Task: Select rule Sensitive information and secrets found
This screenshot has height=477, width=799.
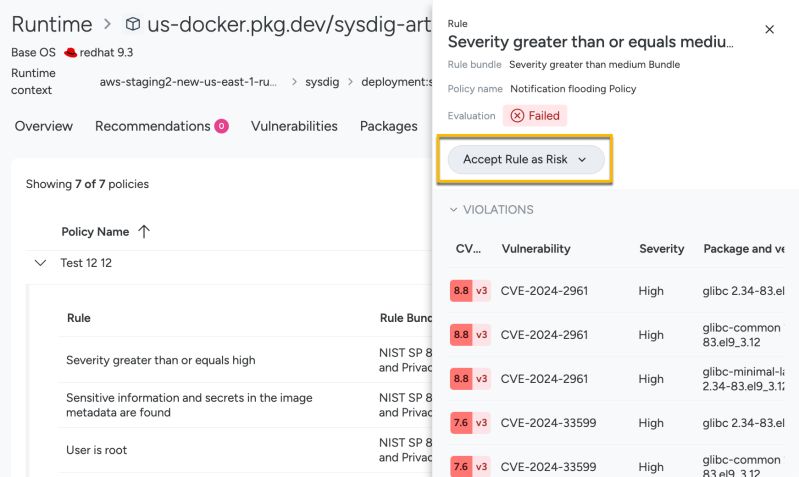Action: [x=189, y=405]
